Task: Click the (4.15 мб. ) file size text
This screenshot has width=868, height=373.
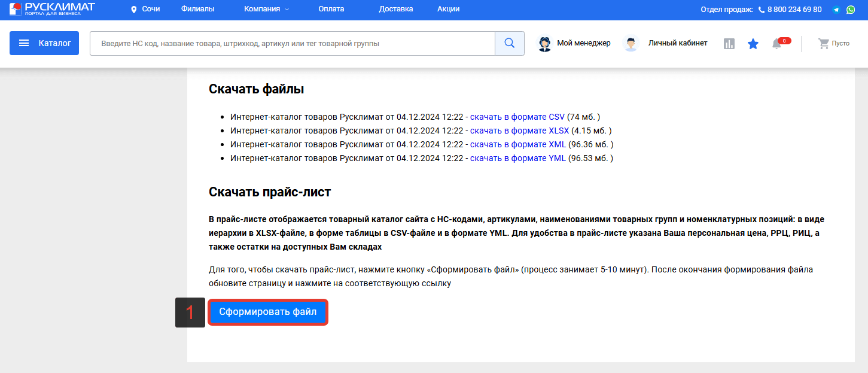Action: click(x=592, y=131)
